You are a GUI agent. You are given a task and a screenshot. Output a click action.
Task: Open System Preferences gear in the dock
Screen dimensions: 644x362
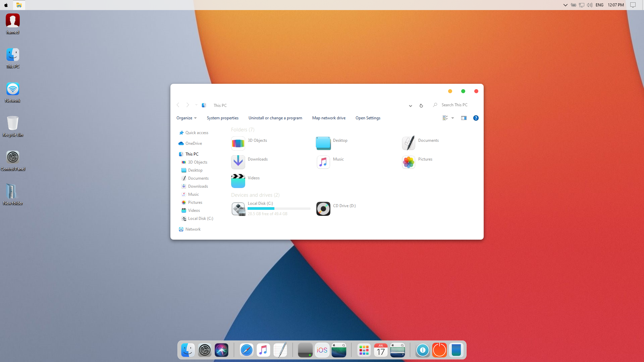[205, 350]
